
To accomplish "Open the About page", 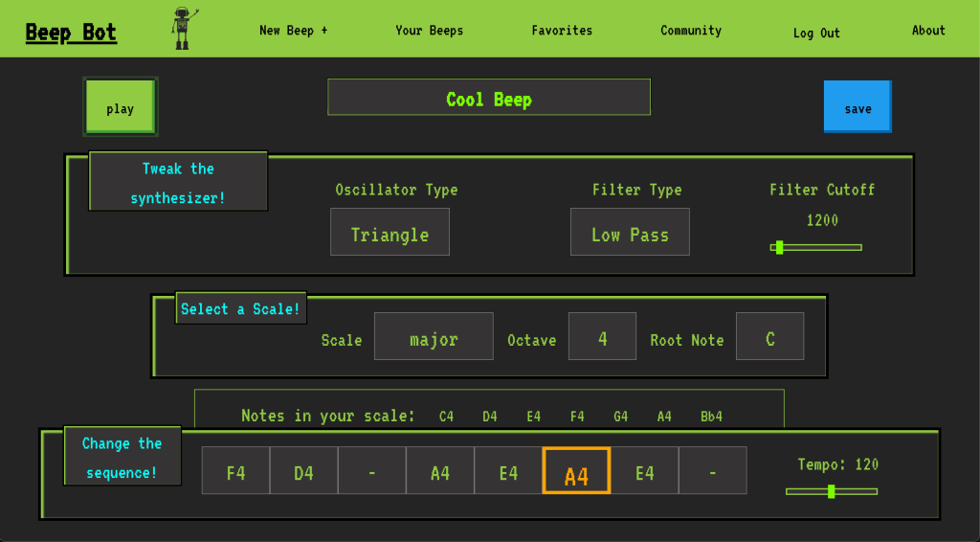I will coord(928,31).
